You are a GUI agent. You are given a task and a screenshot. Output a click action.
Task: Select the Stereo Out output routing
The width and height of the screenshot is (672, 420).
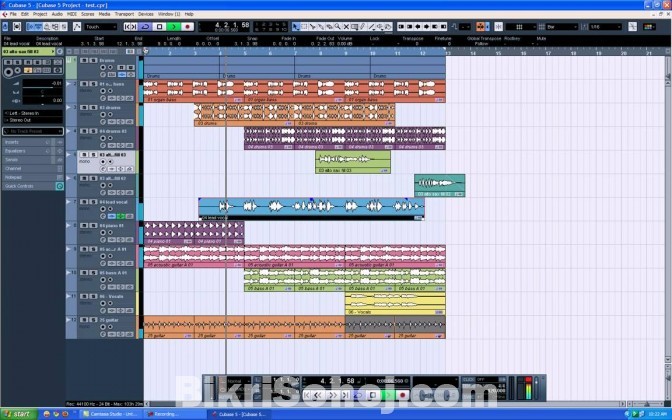click(x=33, y=120)
